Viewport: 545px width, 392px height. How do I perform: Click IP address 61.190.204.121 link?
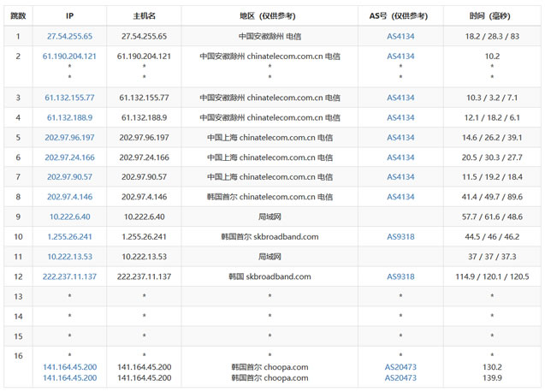pos(69,56)
